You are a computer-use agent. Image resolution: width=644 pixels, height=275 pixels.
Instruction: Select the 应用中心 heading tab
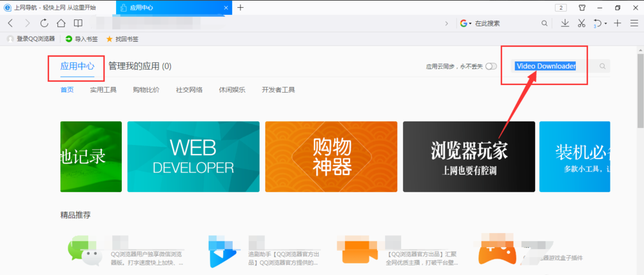[x=77, y=66]
